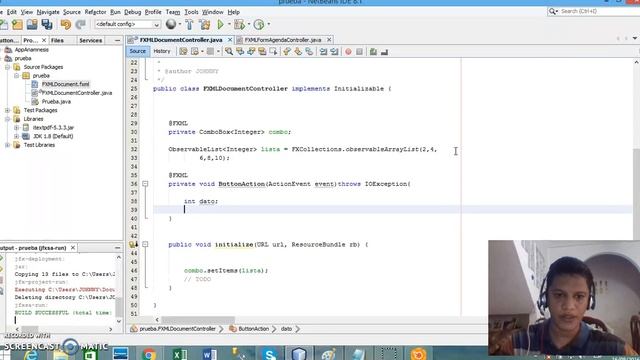Viewport: 640px width, 360px height.
Task: Click prueba.FXMLDocumentController breadcrumb
Action: click(177, 329)
